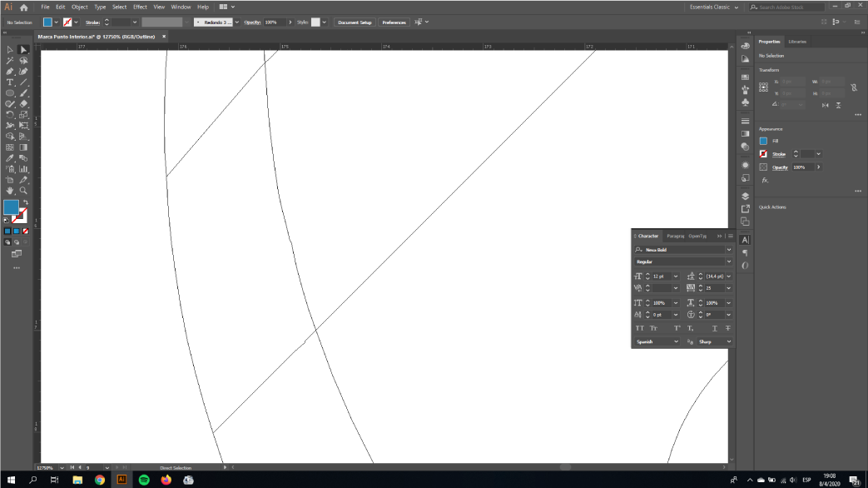Choose the Magic Wand tool
The width and height of the screenshot is (868, 488).
tap(10, 61)
